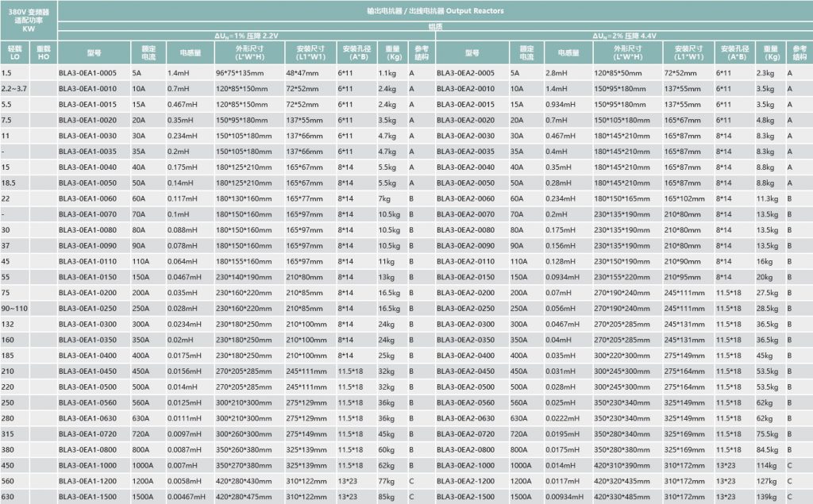Click model BLA3-0EA1-0050

pos(87,183)
